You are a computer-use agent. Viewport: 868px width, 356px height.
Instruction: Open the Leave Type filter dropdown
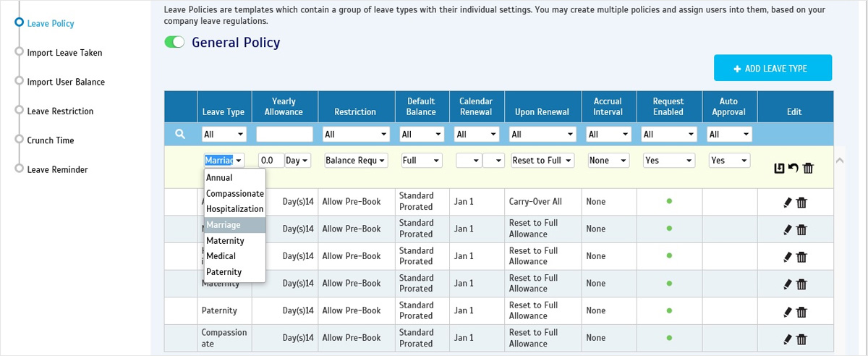(x=224, y=134)
